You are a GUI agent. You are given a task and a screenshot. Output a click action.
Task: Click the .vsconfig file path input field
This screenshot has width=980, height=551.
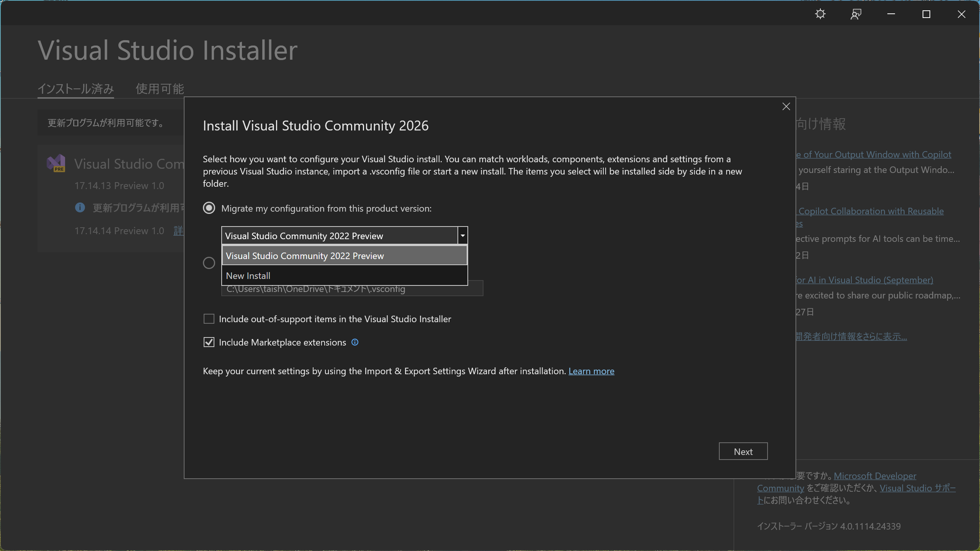coord(352,289)
